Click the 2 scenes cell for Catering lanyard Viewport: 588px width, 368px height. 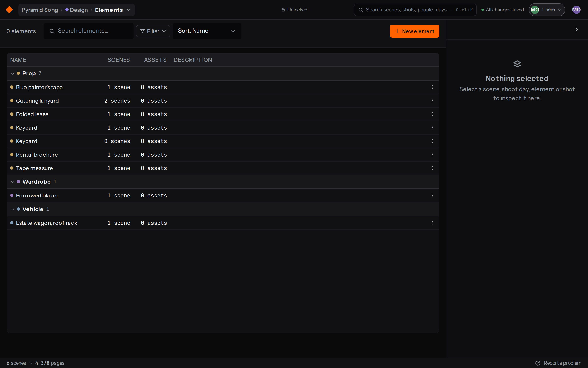click(x=117, y=101)
